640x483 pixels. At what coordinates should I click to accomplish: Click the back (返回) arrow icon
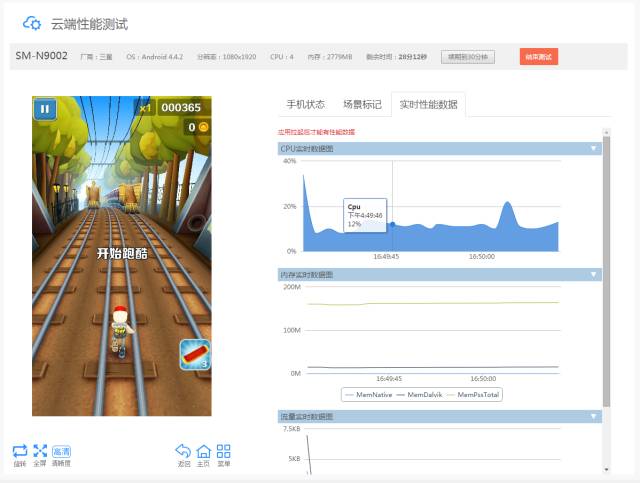[183, 451]
